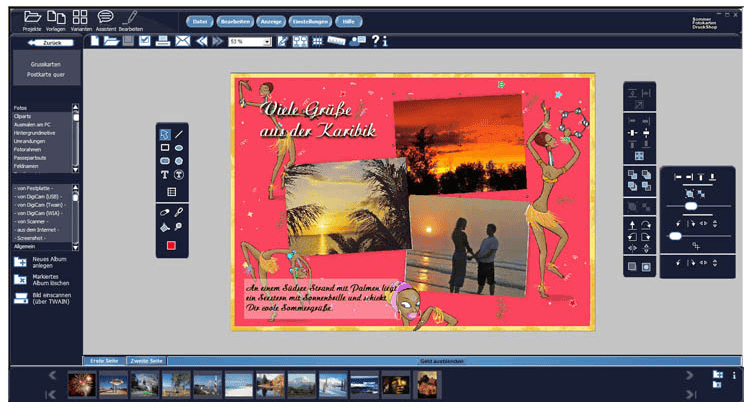The image size is (750, 408).
Task: Click the Neues Album anlegen icon
Action: pyautogui.click(x=21, y=261)
